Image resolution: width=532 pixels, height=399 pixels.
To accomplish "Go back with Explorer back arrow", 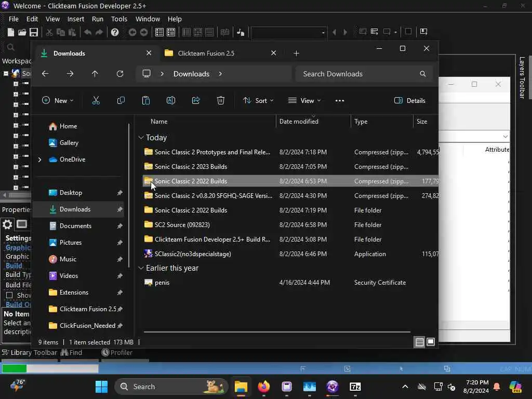I will tap(45, 74).
